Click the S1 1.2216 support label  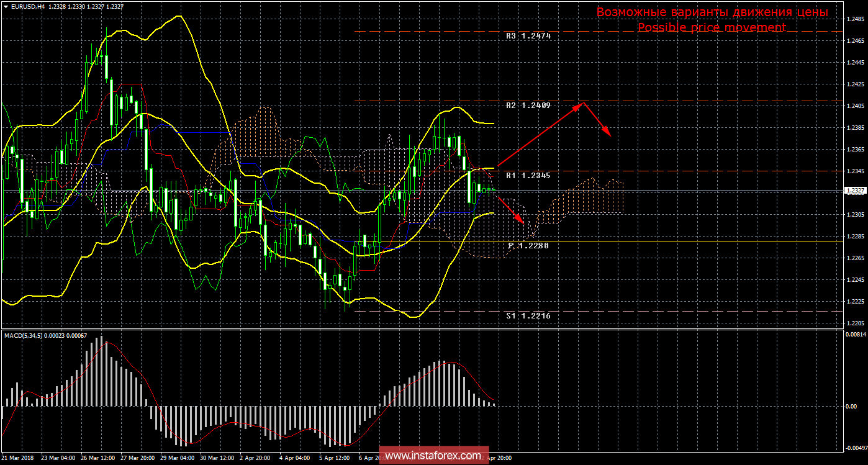click(x=528, y=316)
